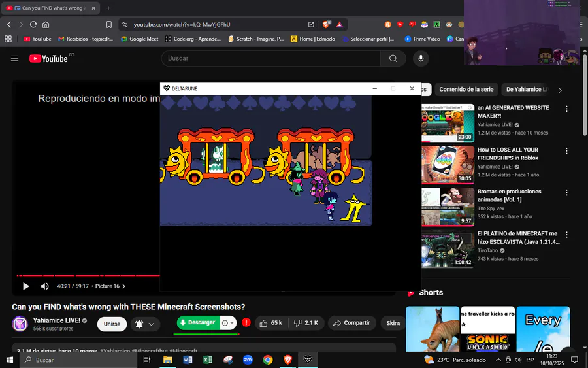Click the red exclamation alert icon
The image size is (588, 368).
coord(246,322)
